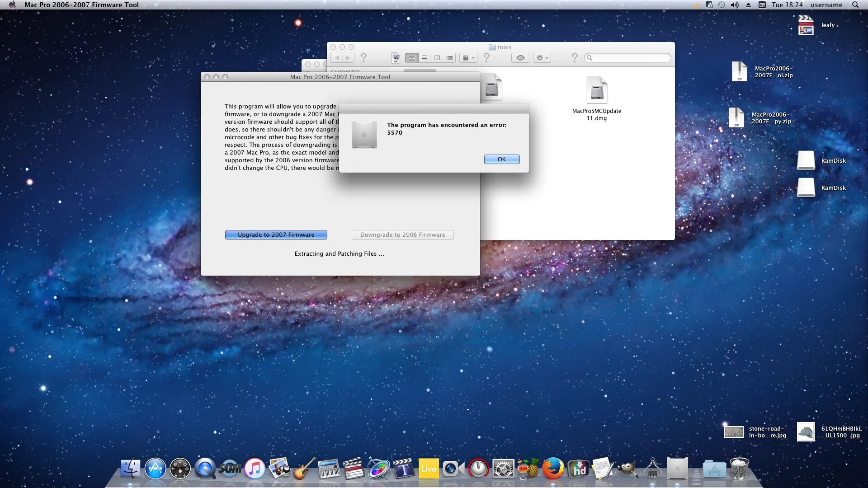Switch Finder to column view
Screen dimensions: 868x488
(x=437, y=58)
